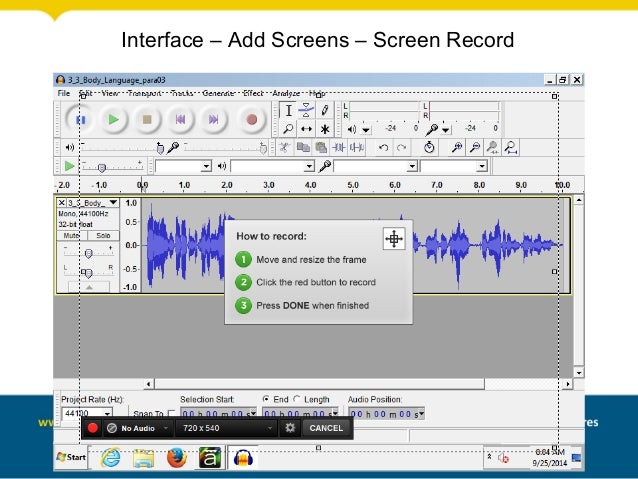The height and width of the screenshot is (479, 638).
Task: Open the input meter dropdown arrow
Action: pos(446,129)
